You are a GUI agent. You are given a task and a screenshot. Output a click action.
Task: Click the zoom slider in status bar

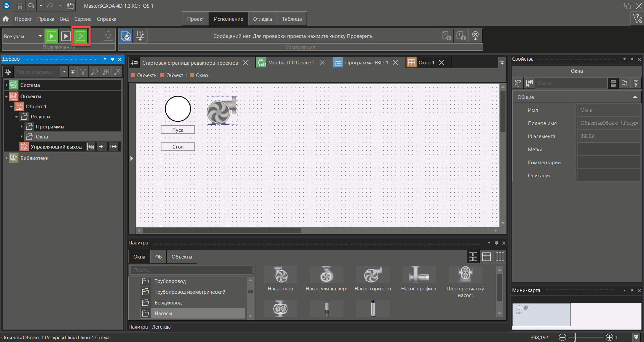[575, 337]
